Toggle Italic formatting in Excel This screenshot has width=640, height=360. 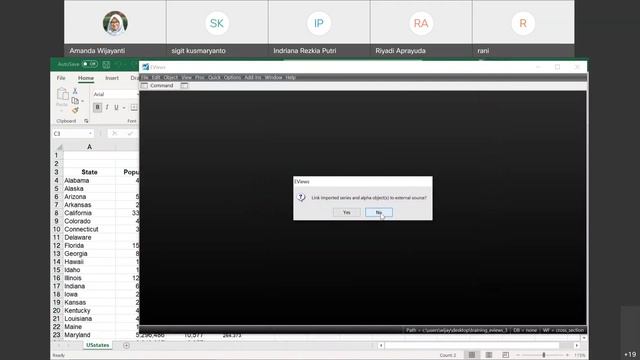click(107, 107)
